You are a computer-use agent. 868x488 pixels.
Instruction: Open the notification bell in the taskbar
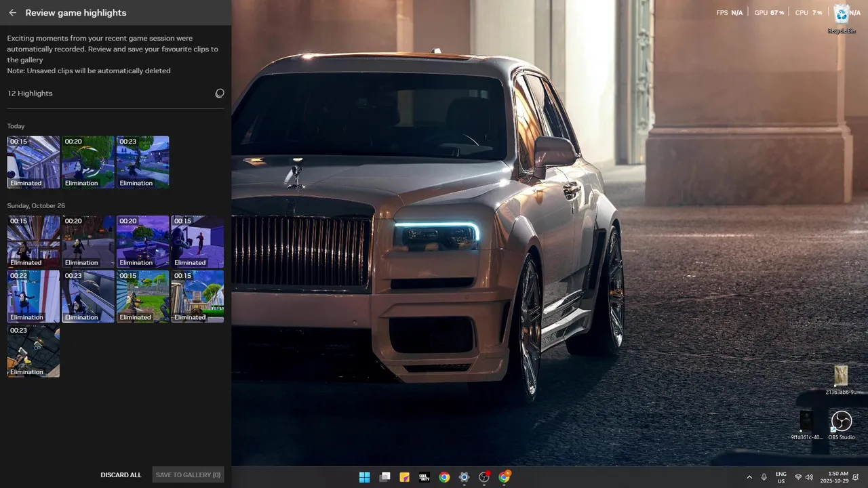856,477
